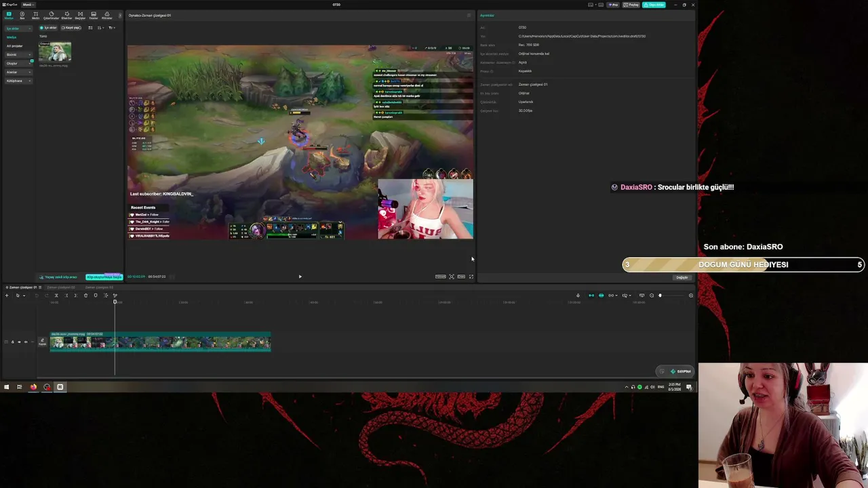This screenshot has width=868, height=488.
Task: Switch to Zaman çizelgesi 02 timeline tab
Action: (x=61, y=287)
